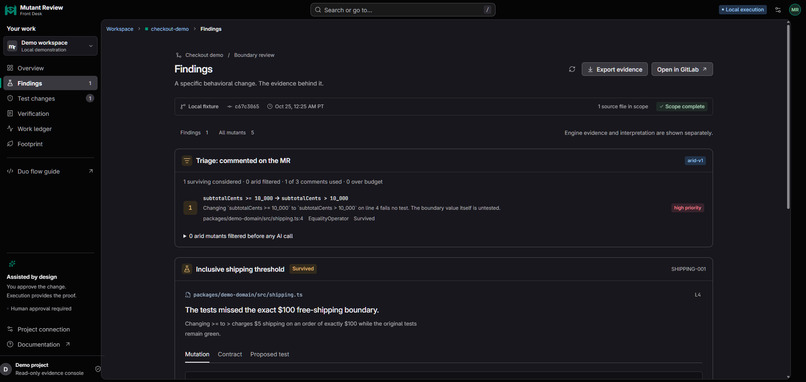Open the Duo flow guide link

point(50,171)
